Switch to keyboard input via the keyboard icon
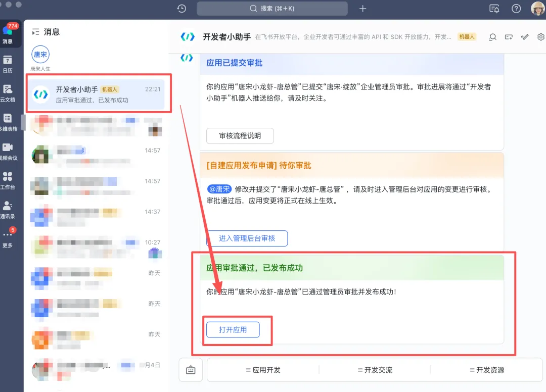The width and height of the screenshot is (546, 392). [x=191, y=370]
